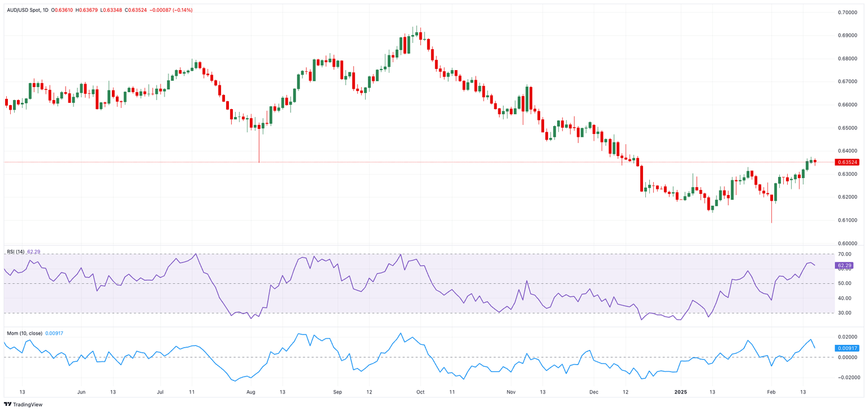Click the Jun label on the time axis
The height and width of the screenshot is (411, 868).
81,391
